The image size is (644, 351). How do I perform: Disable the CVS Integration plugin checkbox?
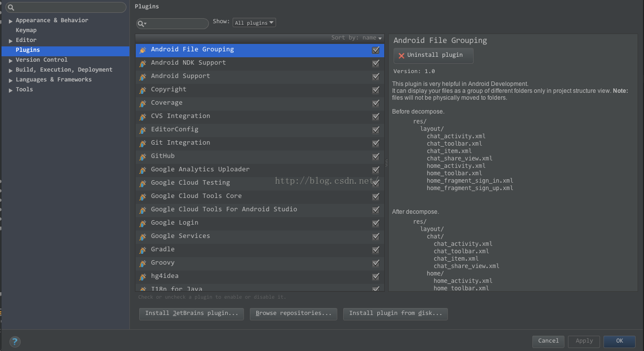coord(376,117)
